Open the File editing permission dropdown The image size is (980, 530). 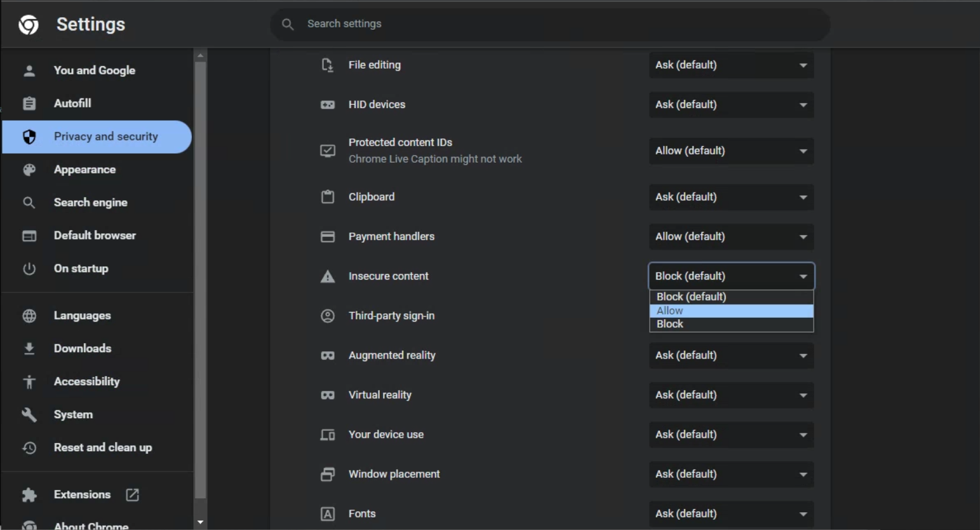(731, 65)
